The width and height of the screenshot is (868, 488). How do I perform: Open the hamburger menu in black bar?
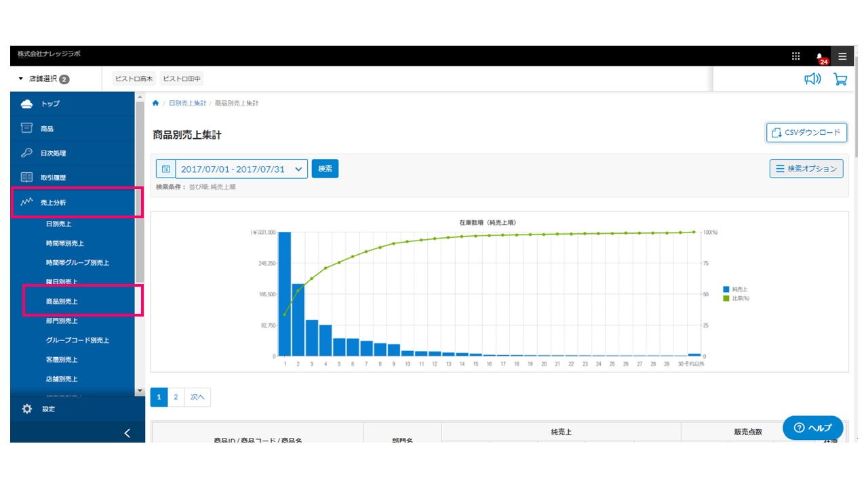pos(842,56)
